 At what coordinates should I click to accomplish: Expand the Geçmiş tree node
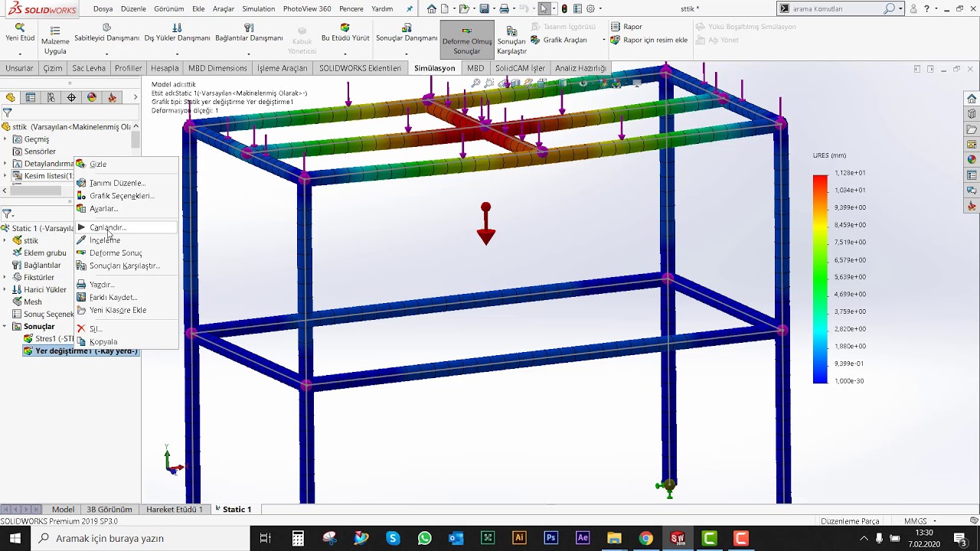tap(5, 139)
